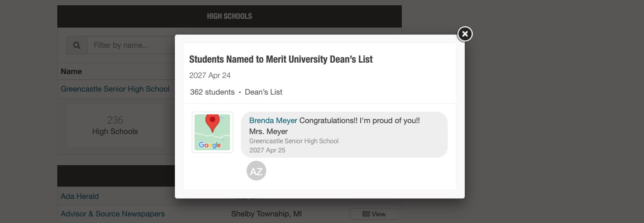Click the 2027 Apr 24 date

click(x=210, y=75)
